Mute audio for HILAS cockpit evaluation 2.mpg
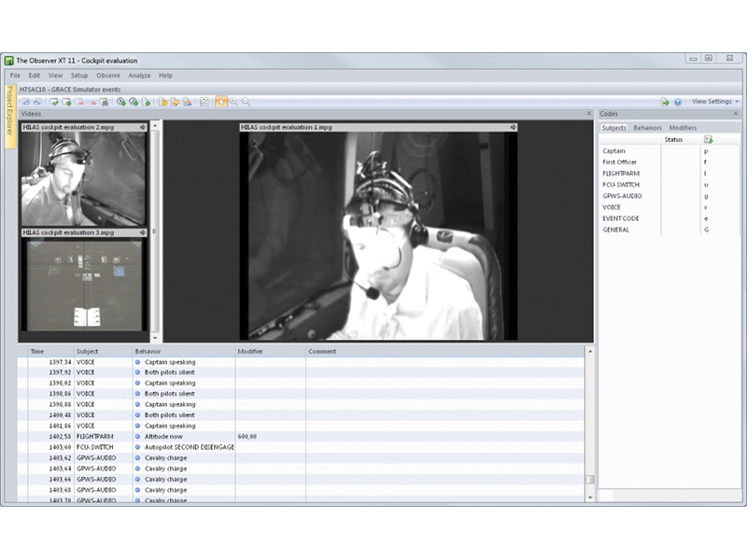Image resolution: width=747 pixels, height=560 pixels. [143, 126]
